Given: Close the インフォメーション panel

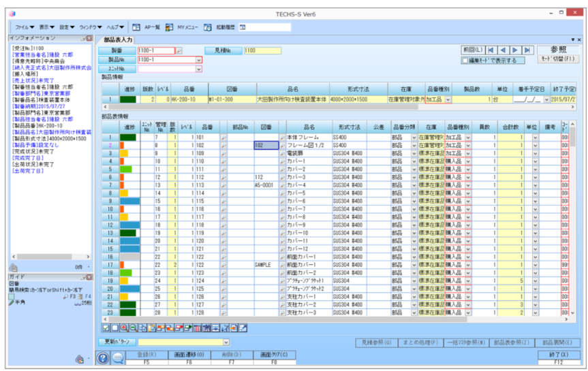Looking at the screenshot, I should pyautogui.click(x=89, y=38).
